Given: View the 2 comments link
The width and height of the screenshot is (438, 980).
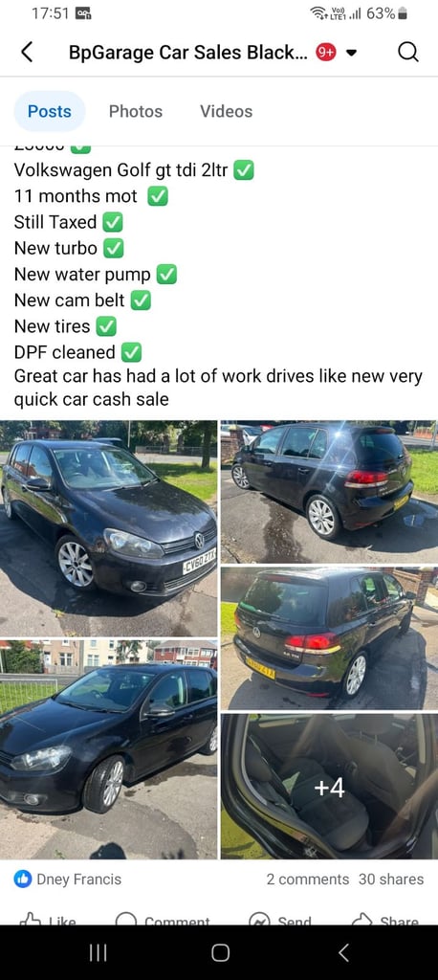Looking at the screenshot, I should pos(307,880).
